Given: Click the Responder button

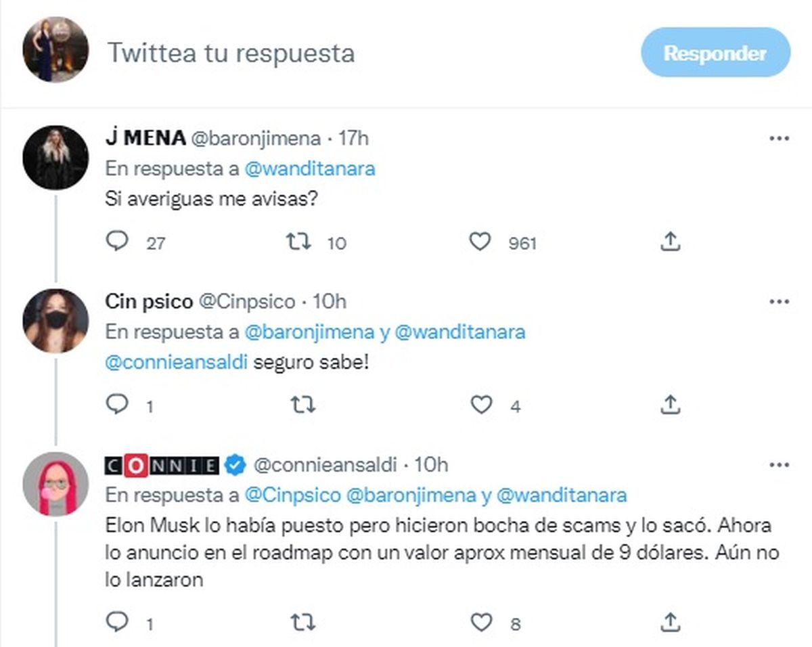Looking at the screenshot, I should 715,53.
